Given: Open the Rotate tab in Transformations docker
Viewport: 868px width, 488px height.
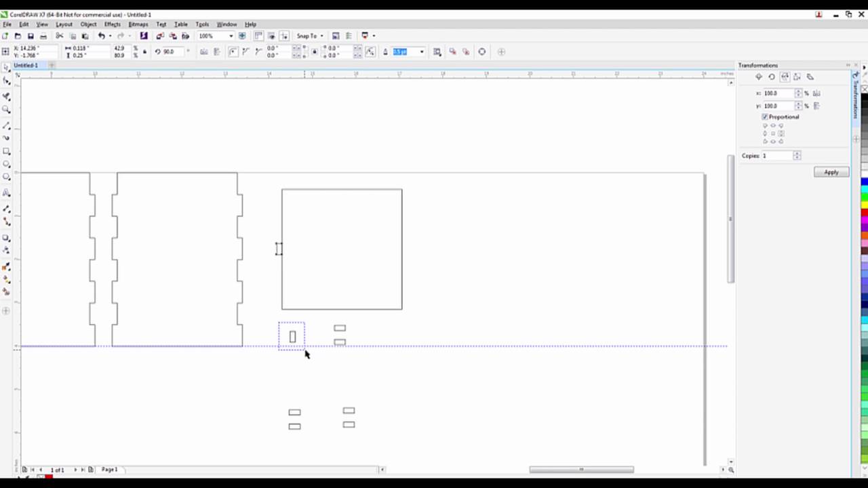Looking at the screenshot, I should tap(772, 77).
